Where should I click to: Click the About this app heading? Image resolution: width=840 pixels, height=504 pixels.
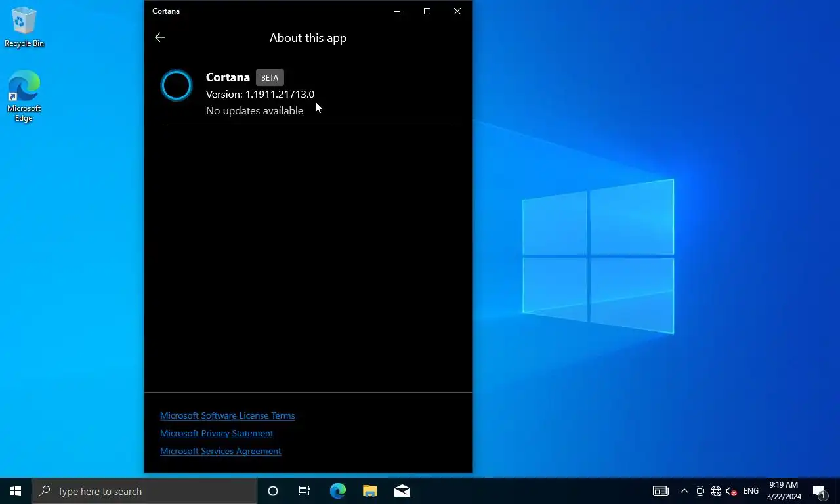[308, 37]
